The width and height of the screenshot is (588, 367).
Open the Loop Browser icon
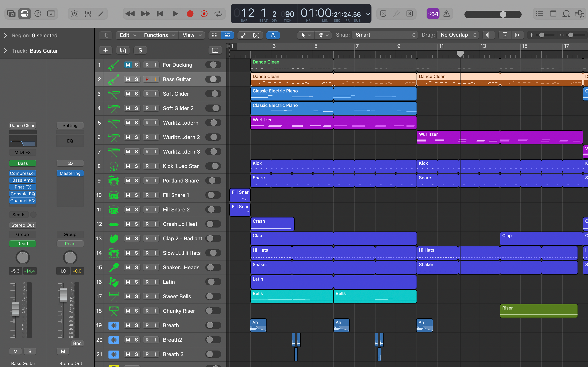tap(566, 14)
